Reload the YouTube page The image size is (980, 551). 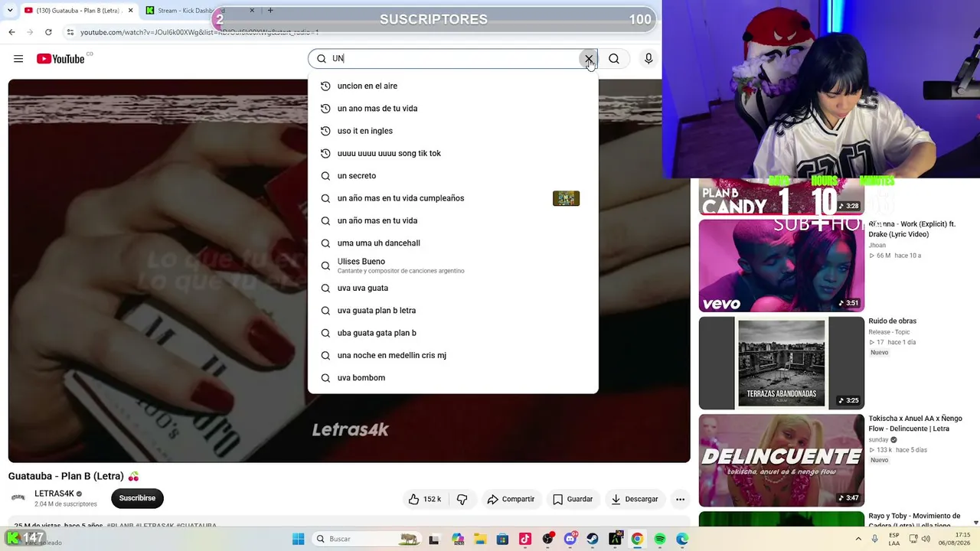[48, 32]
